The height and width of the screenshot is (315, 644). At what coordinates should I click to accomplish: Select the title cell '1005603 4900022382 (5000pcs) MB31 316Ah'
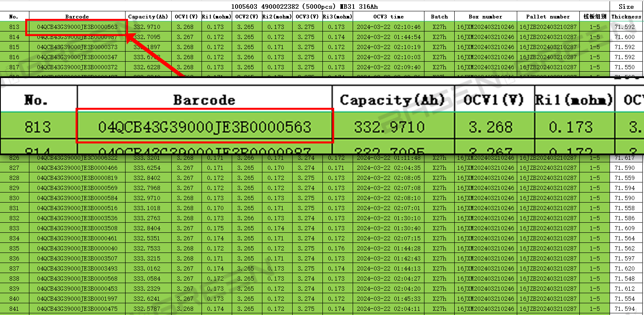(x=305, y=6)
